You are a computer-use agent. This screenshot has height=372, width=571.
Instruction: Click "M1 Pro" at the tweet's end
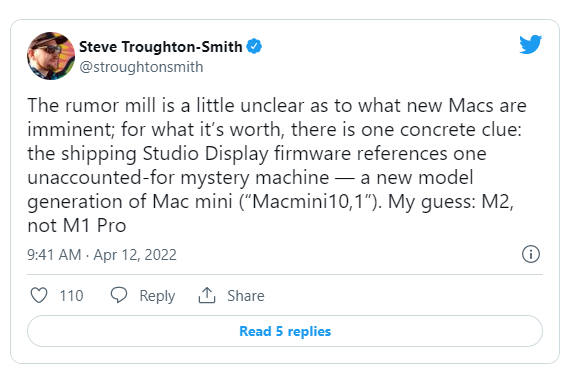(x=94, y=226)
